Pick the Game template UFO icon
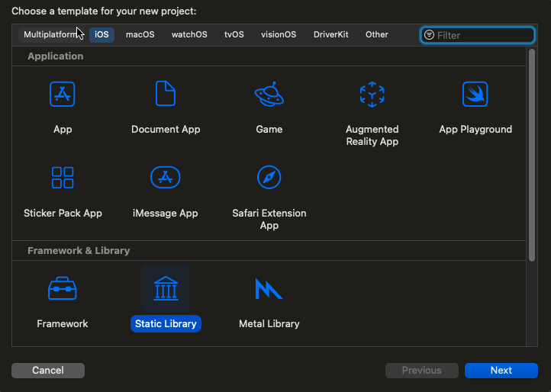The image size is (551, 392). pyautogui.click(x=269, y=94)
